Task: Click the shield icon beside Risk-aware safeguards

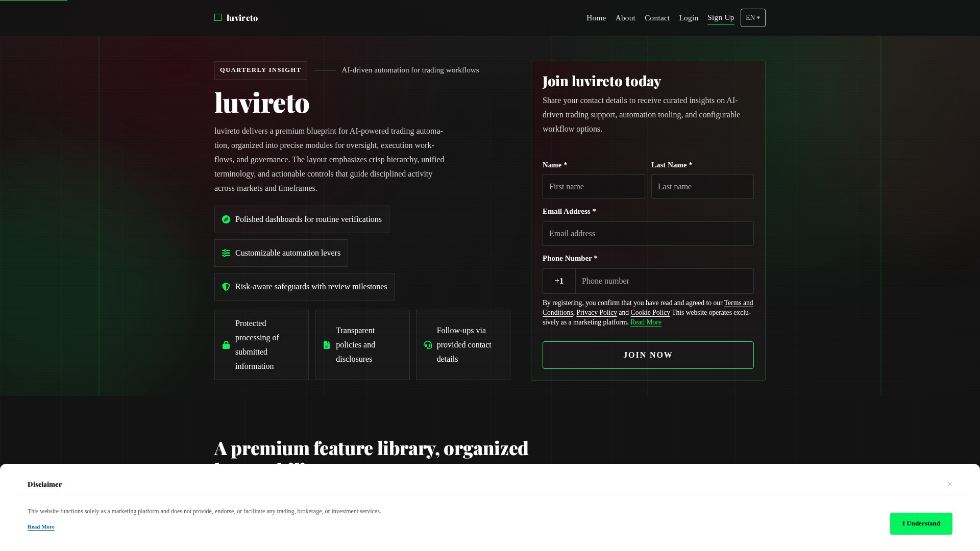Action: click(226, 287)
